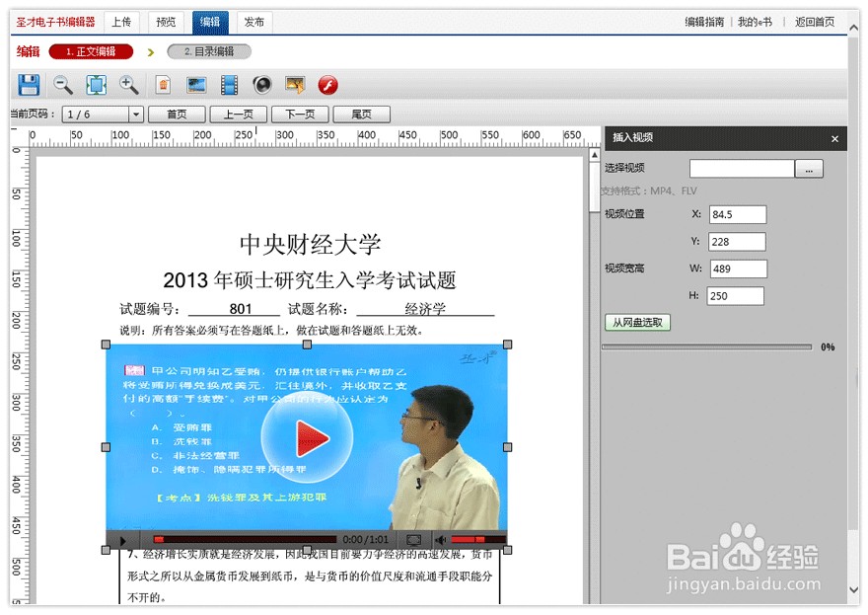The width and height of the screenshot is (868, 615).
Task: Zoom out with the minus magnifier icon
Action: (x=62, y=85)
